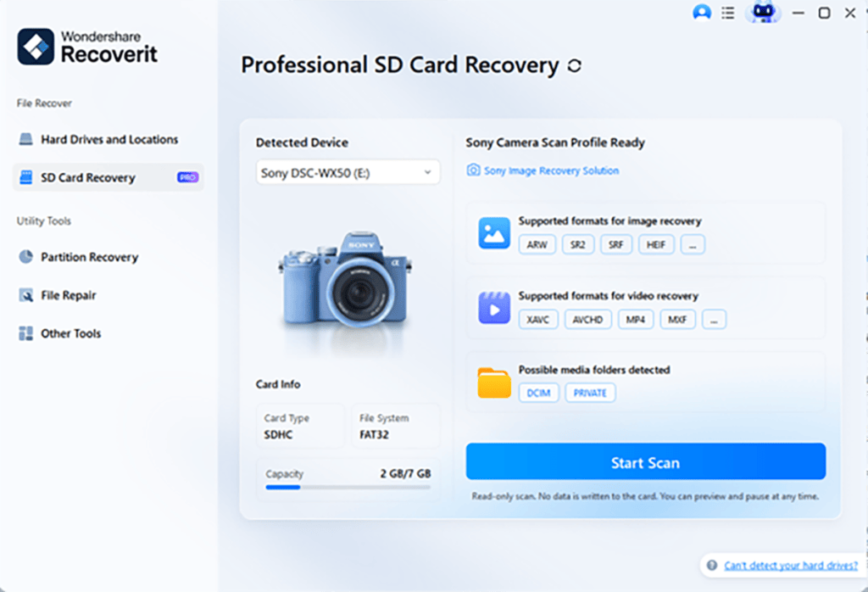Click the help icon beside hard drives link
The width and height of the screenshot is (868, 592).
[712, 566]
